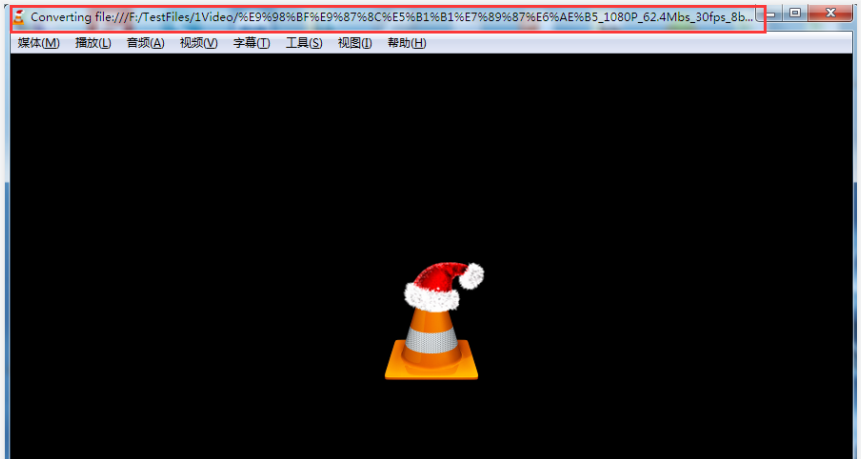The height and width of the screenshot is (459, 861).
Task: Open the 帮助(H) menu
Action: (x=406, y=43)
